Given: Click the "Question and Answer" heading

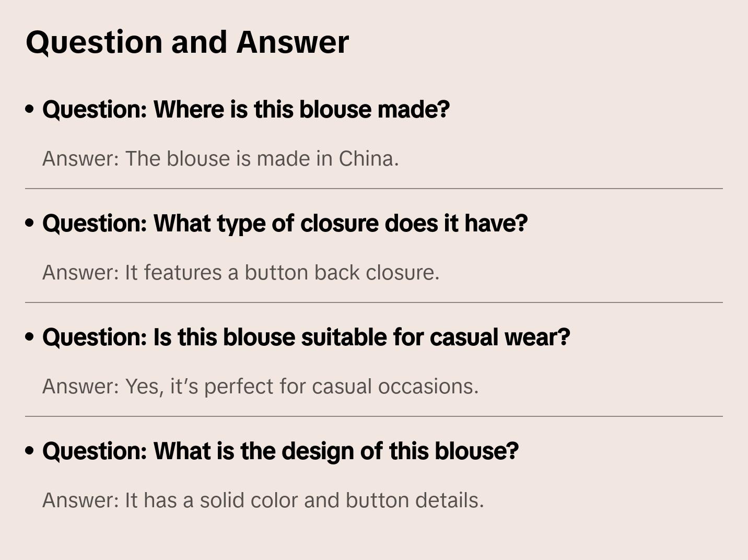Looking at the screenshot, I should pyautogui.click(x=187, y=42).
